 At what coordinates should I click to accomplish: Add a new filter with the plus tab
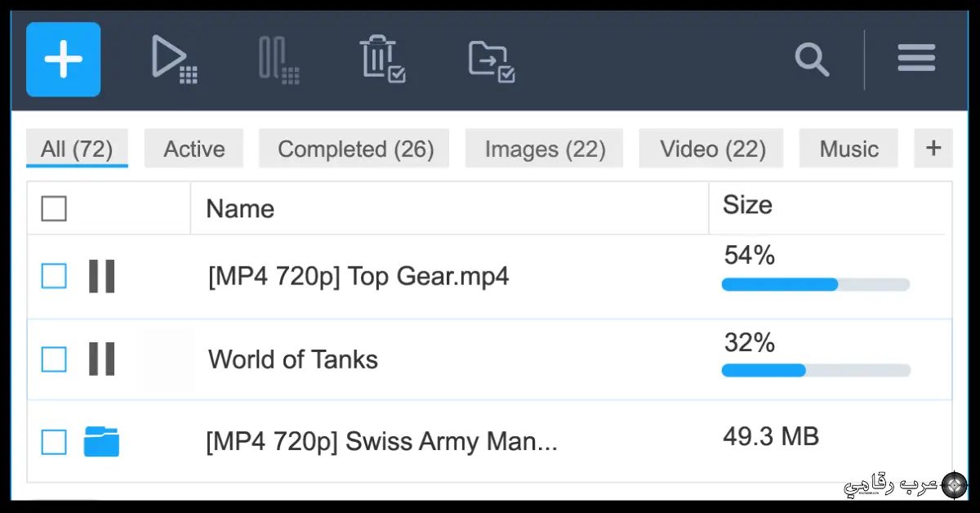pos(933,148)
